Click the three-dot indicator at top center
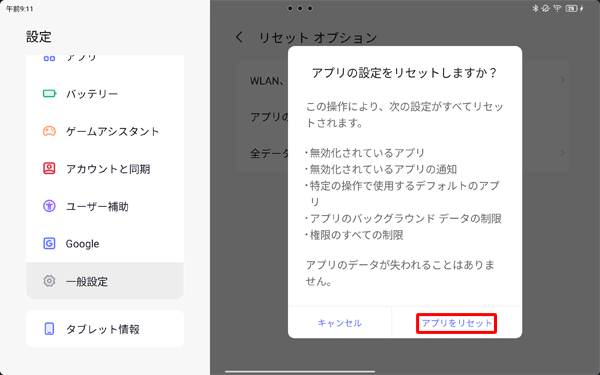600x375 pixels. coord(300,8)
